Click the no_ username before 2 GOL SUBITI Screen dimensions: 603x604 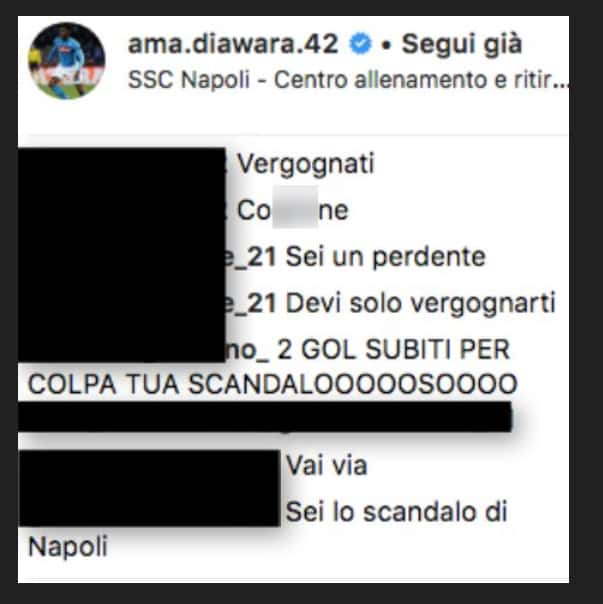point(247,351)
